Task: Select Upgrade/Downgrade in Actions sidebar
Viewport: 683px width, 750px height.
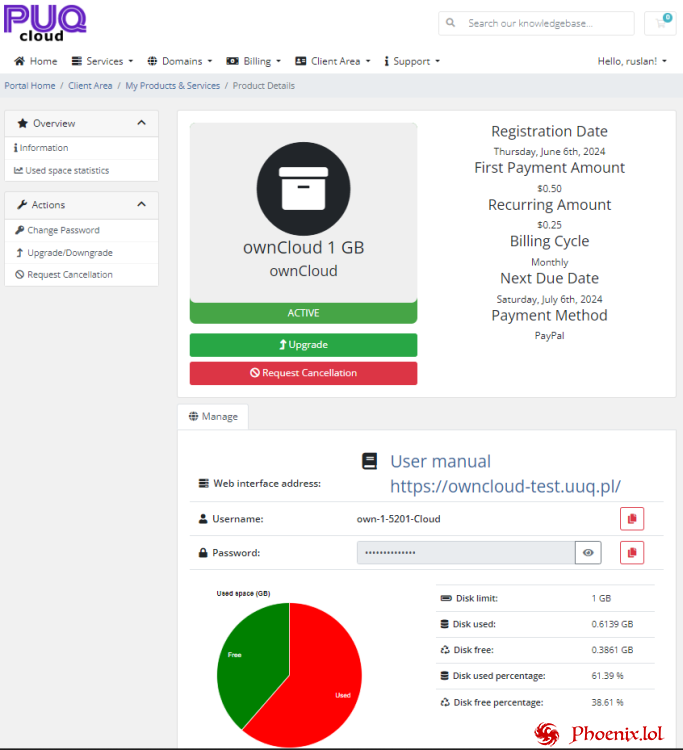Action: [81, 253]
